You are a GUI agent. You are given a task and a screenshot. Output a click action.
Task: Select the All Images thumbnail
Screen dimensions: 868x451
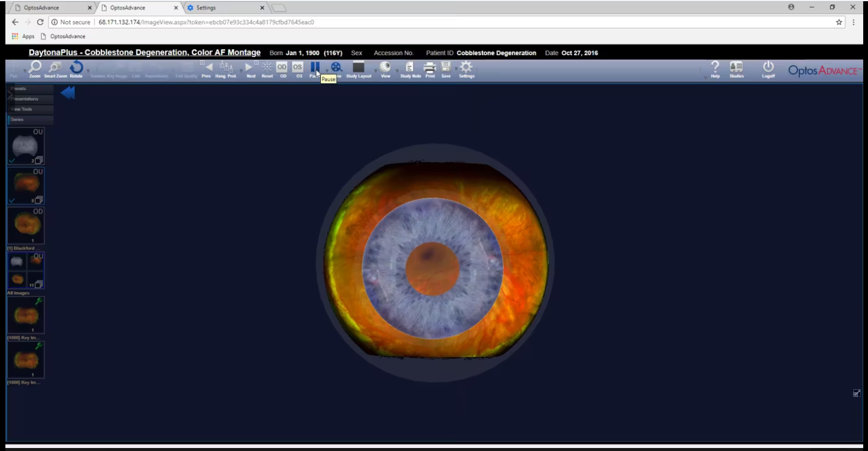pos(25,271)
